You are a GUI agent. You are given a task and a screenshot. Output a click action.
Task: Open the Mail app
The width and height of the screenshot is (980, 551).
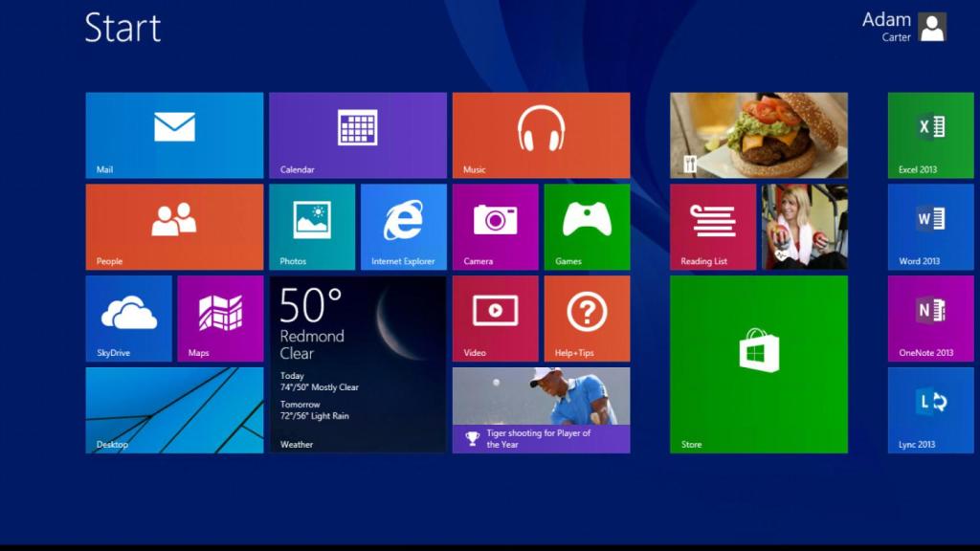click(x=173, y=134)
